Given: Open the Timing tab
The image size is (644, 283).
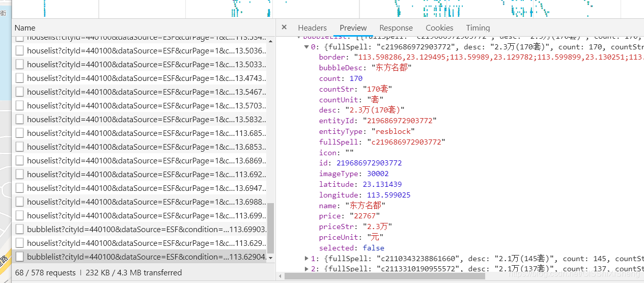Looking at the screenshot, I should [x=478, y=28].
